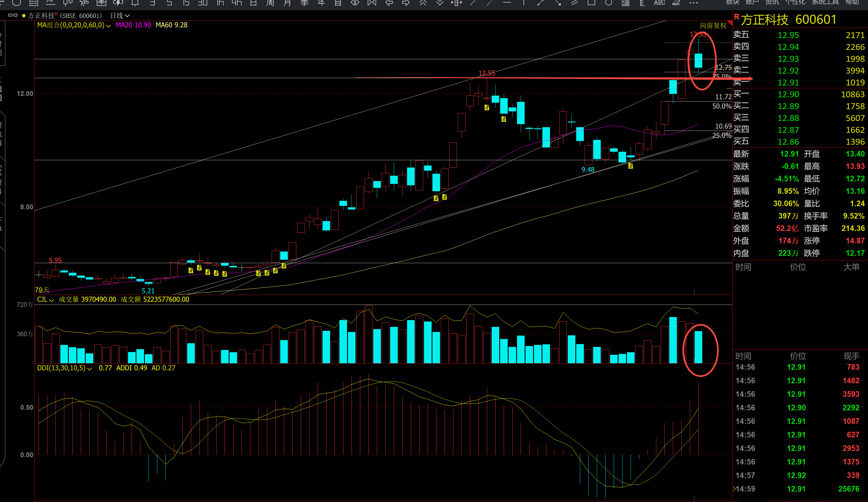
Task: Expand the DDI indicator dropdown
Action: 90,368
